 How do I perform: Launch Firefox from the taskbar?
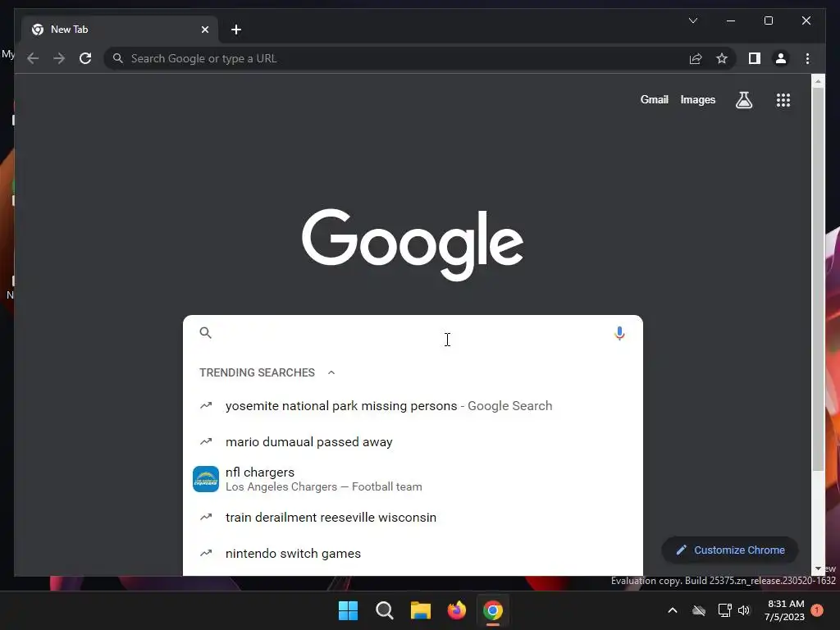[456, 610]
